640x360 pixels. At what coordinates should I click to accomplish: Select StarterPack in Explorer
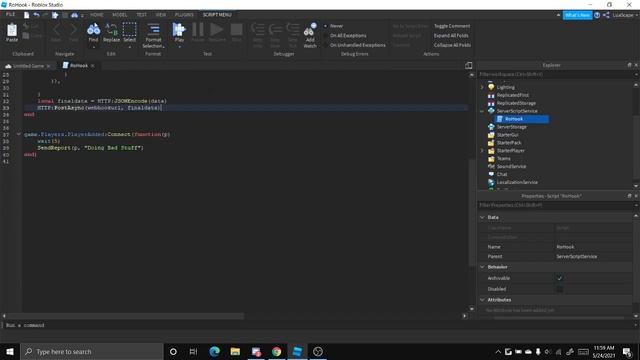509,143
